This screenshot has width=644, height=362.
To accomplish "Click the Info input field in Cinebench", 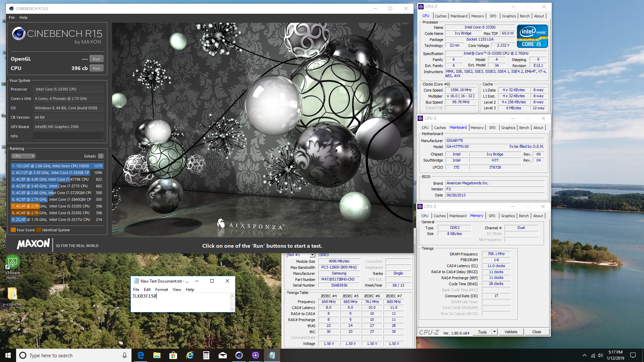I will point(68,136).
